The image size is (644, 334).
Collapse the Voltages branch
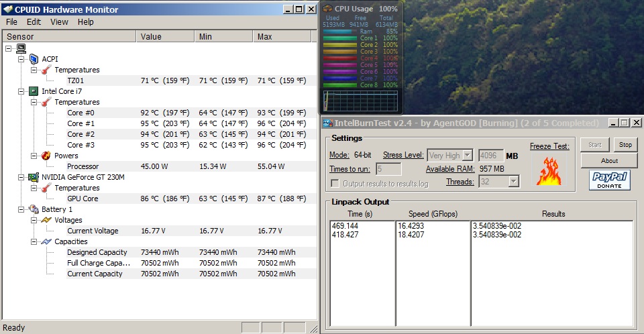[x=34, y=220]
